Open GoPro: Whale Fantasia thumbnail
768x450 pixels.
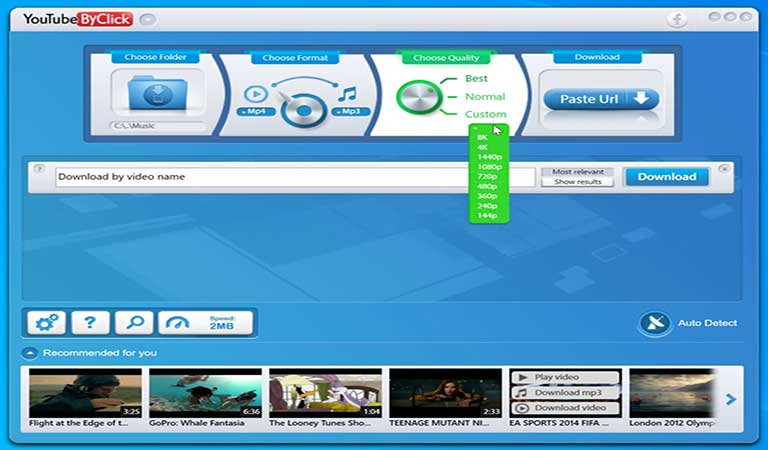click(205, 393)
